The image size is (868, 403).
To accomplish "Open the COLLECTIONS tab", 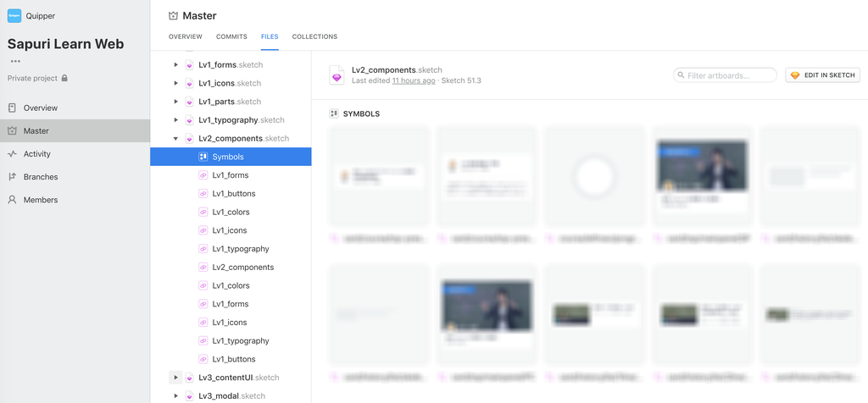I will click(x=314, y=36).
